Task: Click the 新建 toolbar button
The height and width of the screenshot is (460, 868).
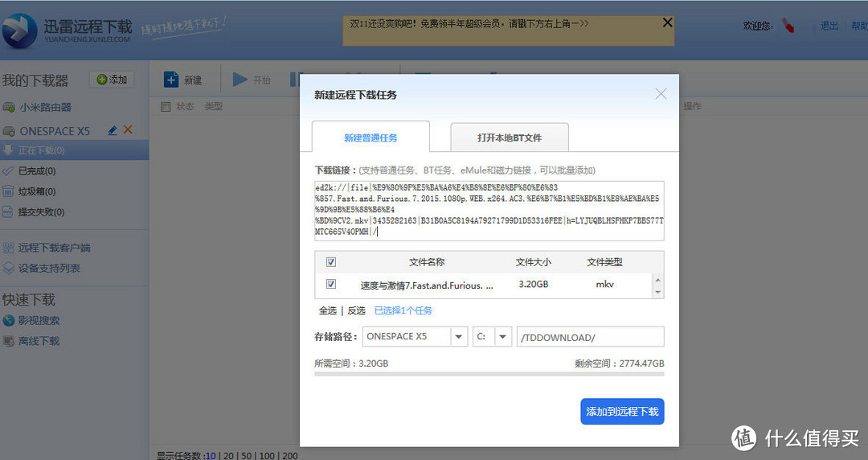Action: tap(183, 80)
